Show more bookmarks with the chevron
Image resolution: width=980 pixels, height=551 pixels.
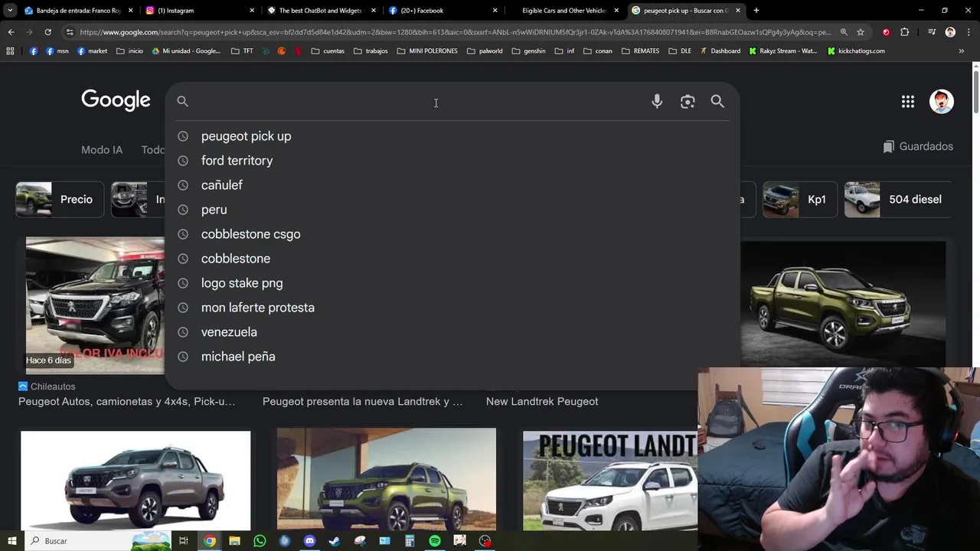(961, 51)
